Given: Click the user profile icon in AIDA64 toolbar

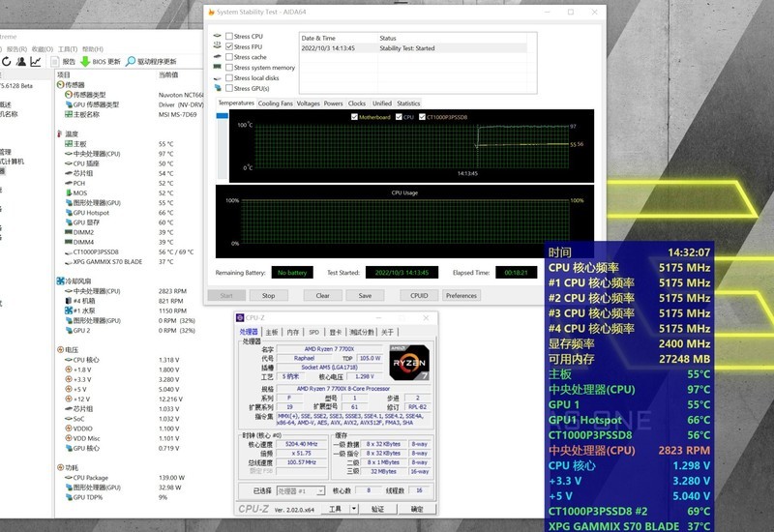Looking at the screenshot, I should [x=20, y=61].
